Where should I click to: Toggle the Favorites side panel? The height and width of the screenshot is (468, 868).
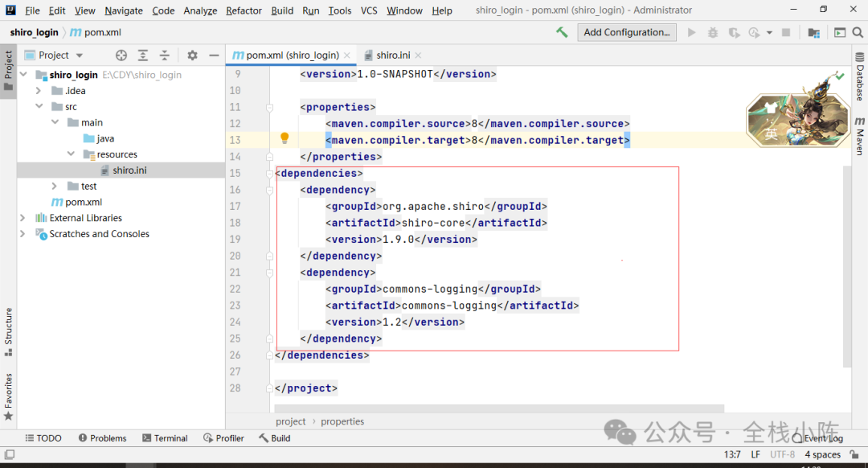click(x=8, y=397)
